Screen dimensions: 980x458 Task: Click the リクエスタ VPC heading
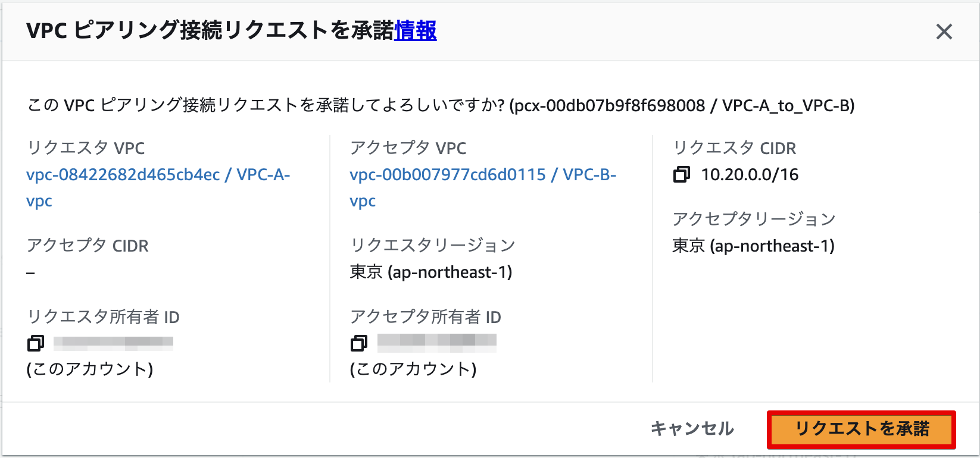tap(86, 148)
